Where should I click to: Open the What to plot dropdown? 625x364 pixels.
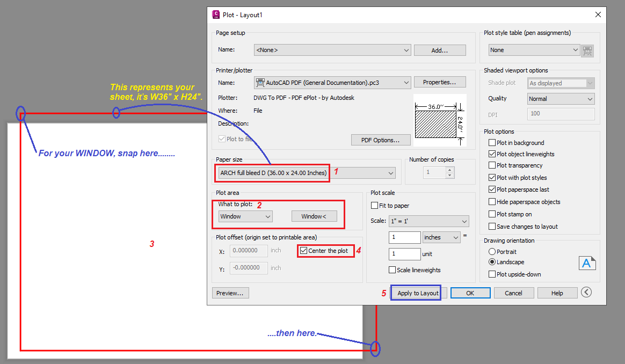tap(268, 216)
